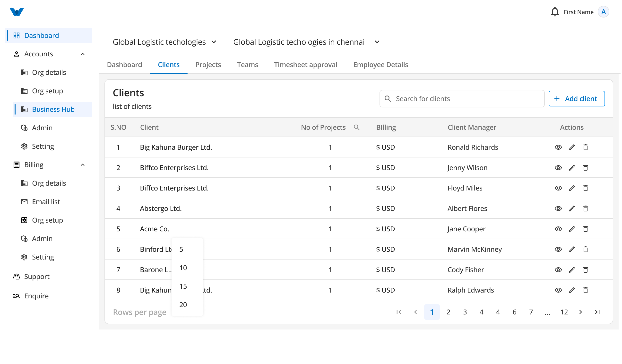Image resolution: width=622 pixels, height=364 pixels.
Task: Go to previous page arrow
Action: [415, 312]
